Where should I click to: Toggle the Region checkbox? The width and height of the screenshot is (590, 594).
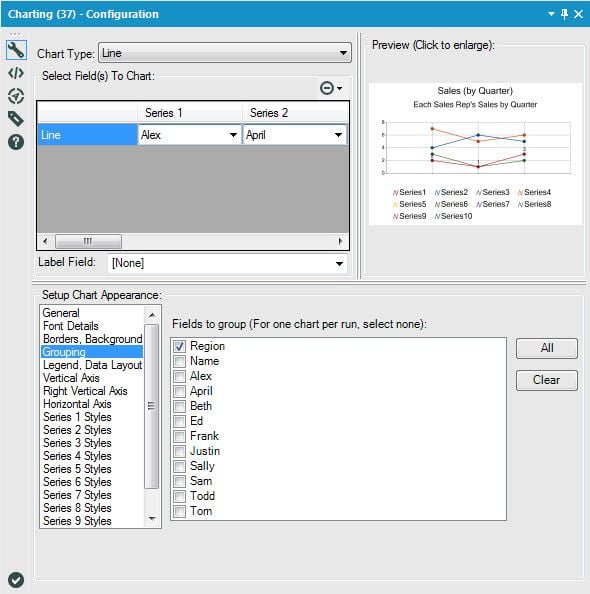pyautogui.click(x=179, y=346)
